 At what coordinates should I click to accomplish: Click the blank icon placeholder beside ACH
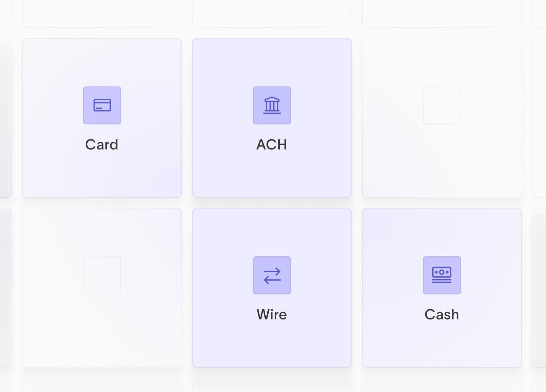(442, 106)
